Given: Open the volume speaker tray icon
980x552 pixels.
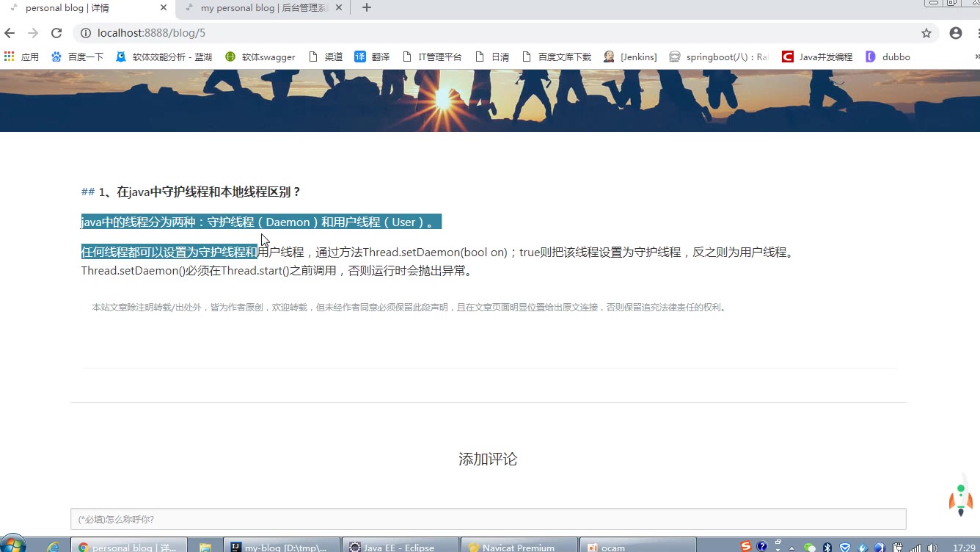Looking at the screenshot, I should pos(932,548).
